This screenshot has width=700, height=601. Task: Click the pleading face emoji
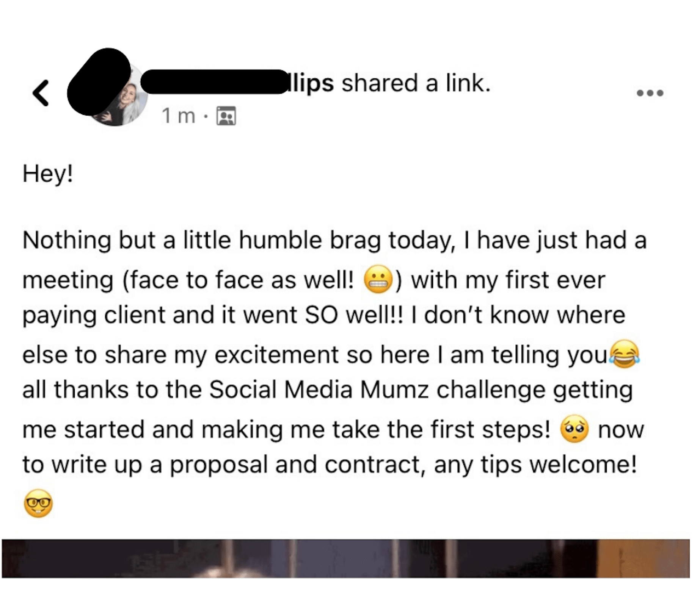[x=574, y=428]
